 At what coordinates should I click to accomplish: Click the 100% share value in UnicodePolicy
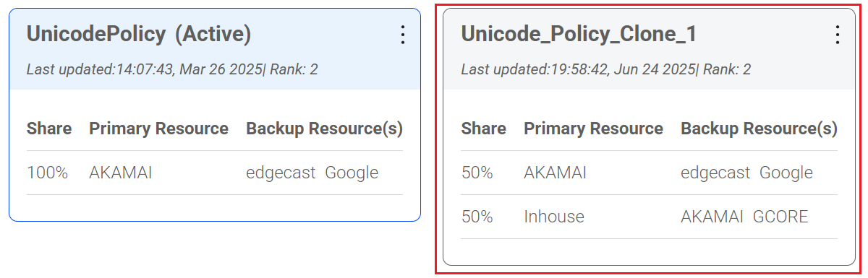[x=47, y=173]
